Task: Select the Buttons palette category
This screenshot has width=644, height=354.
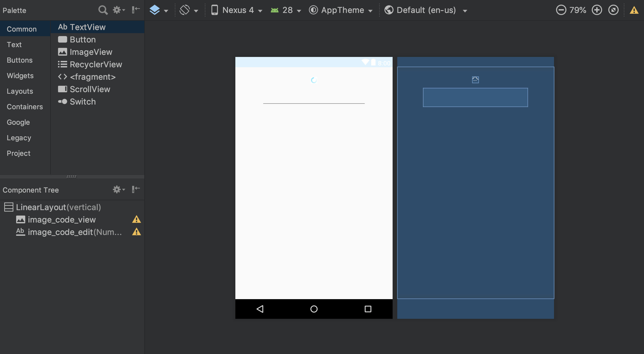Action: click(x=25, y=60)
